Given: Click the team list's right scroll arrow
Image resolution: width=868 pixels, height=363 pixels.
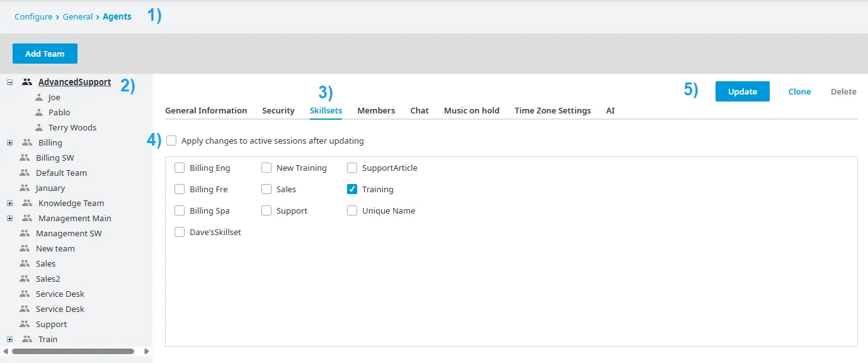Looking at the screenshot, I should [x=147, y=351].
